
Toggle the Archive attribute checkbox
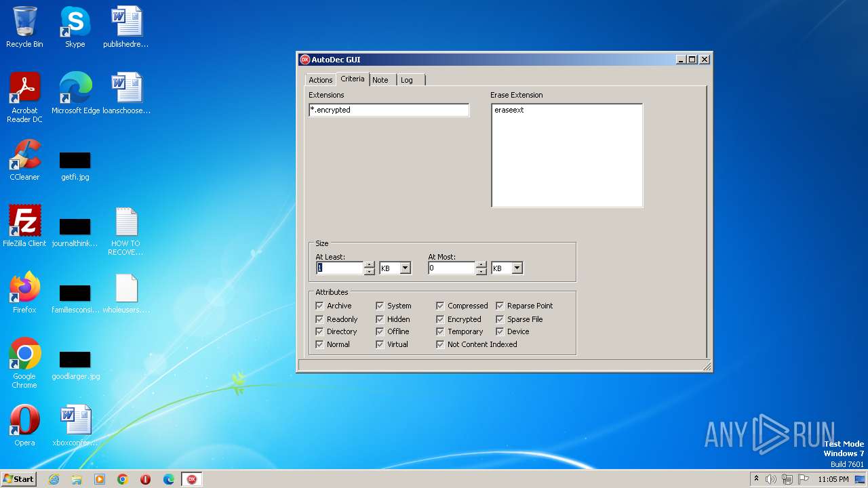319,306
